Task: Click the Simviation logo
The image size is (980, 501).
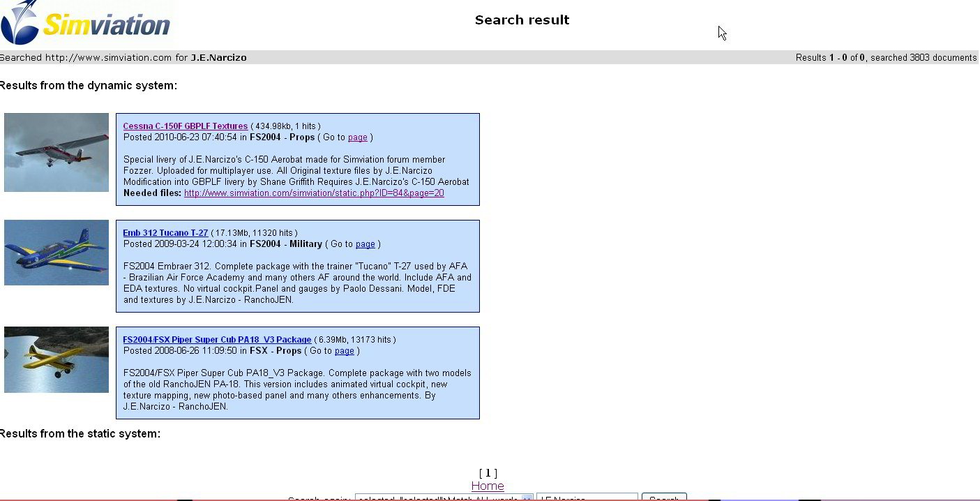Action: click(86, 23)
